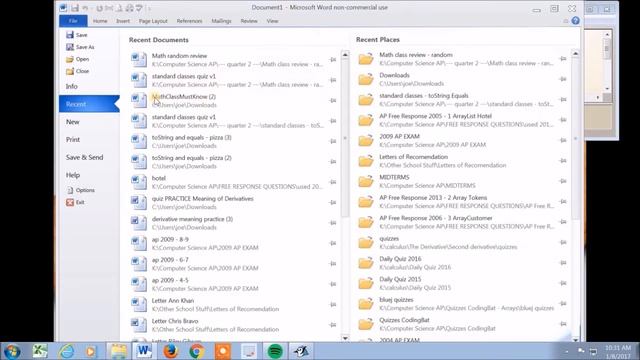
Task: Open the Math random review document
Action: (x=233, y=60)
